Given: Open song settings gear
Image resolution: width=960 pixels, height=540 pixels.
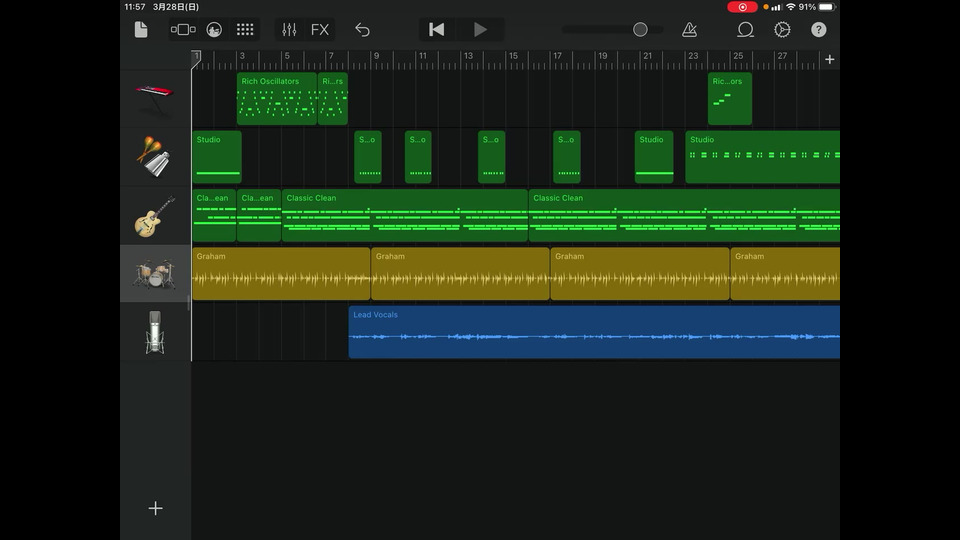Looking at the screenshot, I should coord(782,29).
